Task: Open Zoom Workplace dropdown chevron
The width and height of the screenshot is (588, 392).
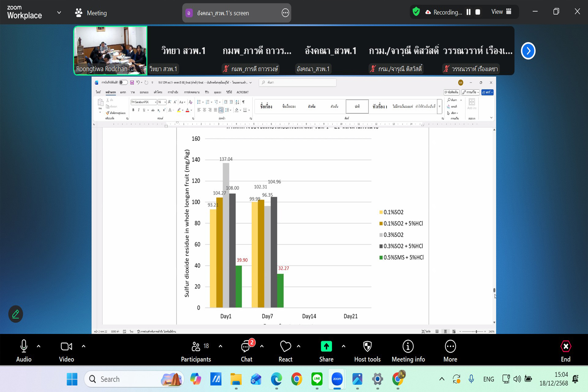Action: 59,12
